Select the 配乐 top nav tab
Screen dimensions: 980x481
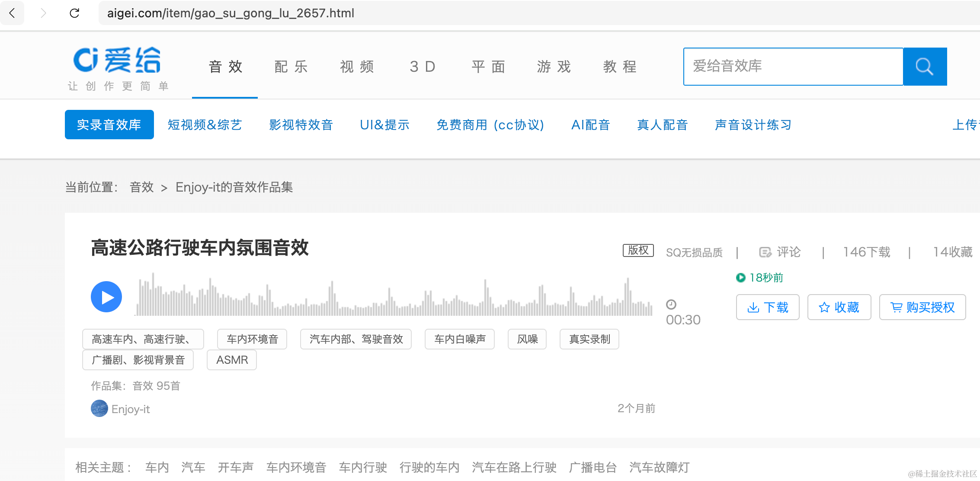pyautogui.click(x=291, y=67)
